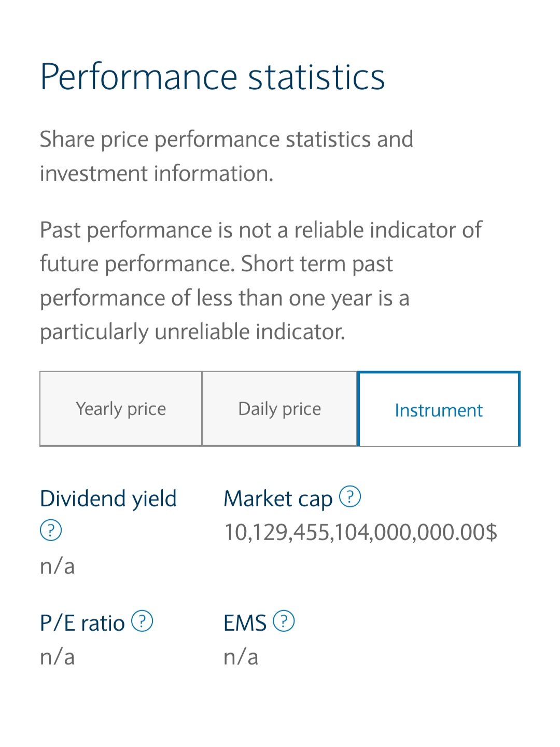Click the P/E ratio label

click(x=82, y=623)
